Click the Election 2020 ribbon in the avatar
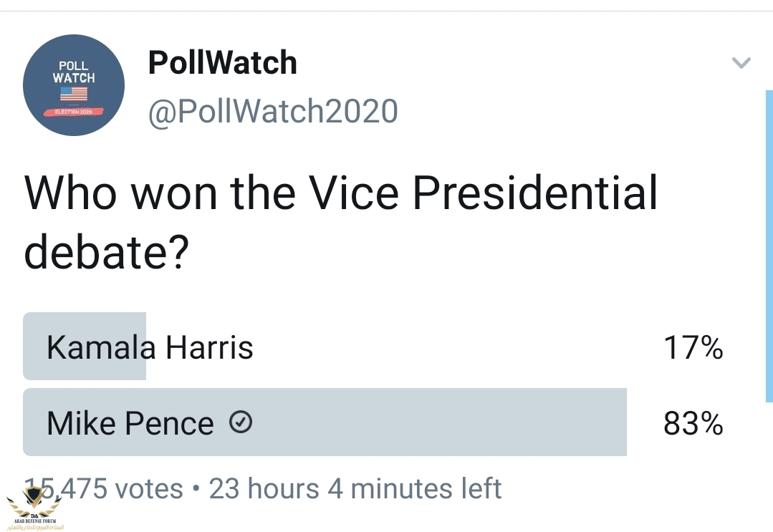The image size is (773, 532). pos(74,112)
